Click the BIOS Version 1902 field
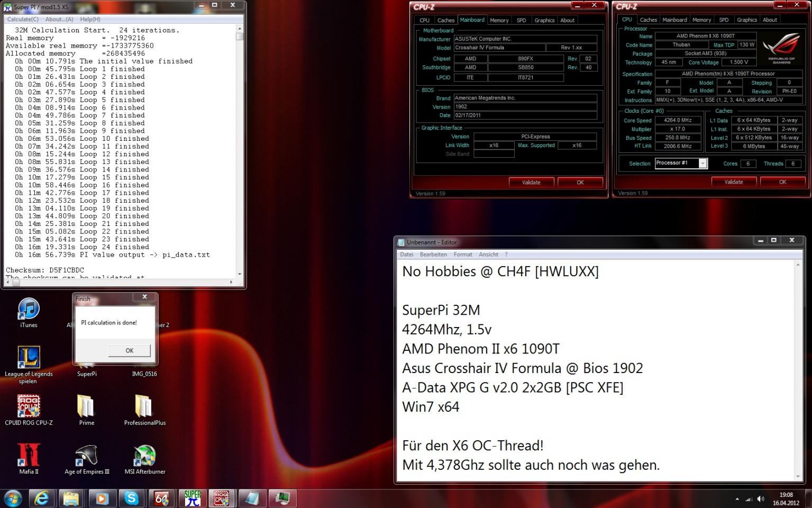The image size is (812, 508). point(525,106)
